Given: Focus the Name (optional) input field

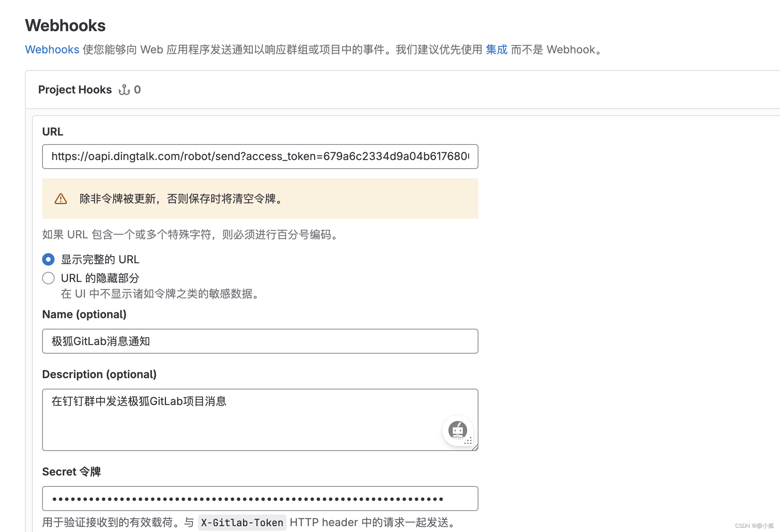Looking at the screenshot, I should pyautogui.click(x=260, y=341).
